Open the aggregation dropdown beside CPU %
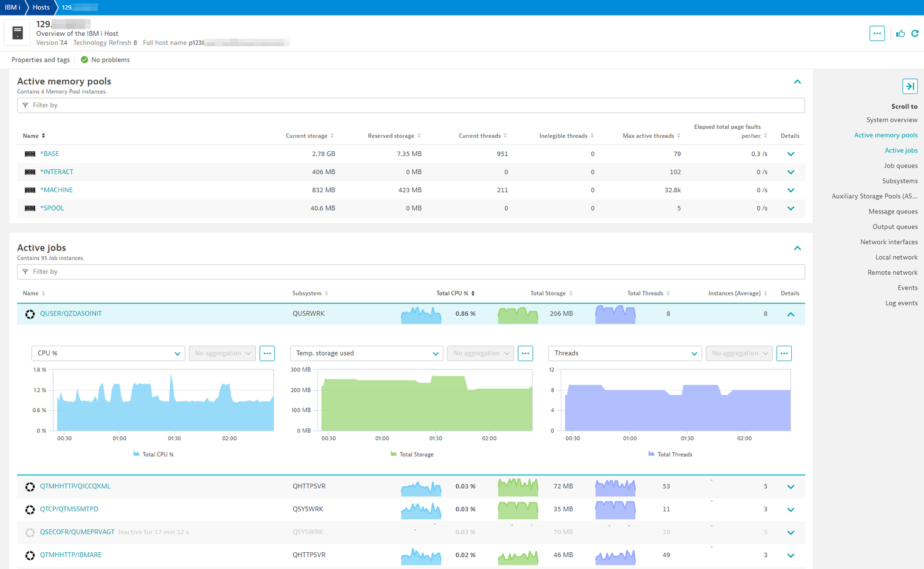Screen dimensions: 924x569 (222, 353)
